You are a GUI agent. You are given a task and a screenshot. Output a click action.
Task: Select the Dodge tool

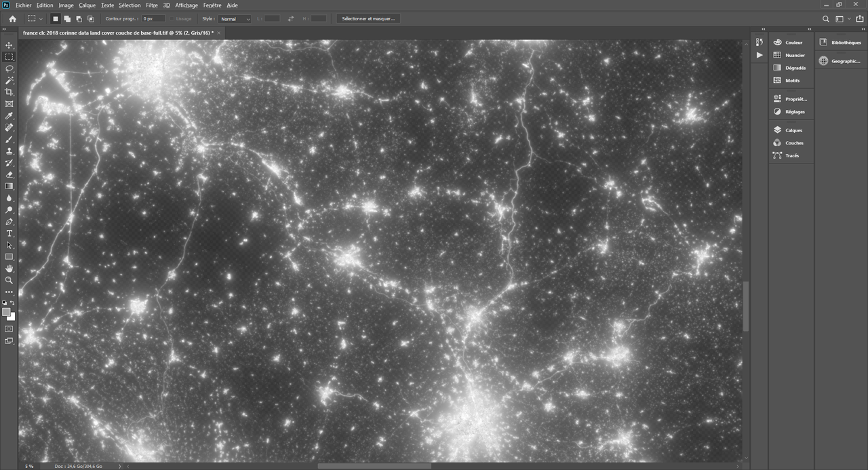[x=9, y=210]
